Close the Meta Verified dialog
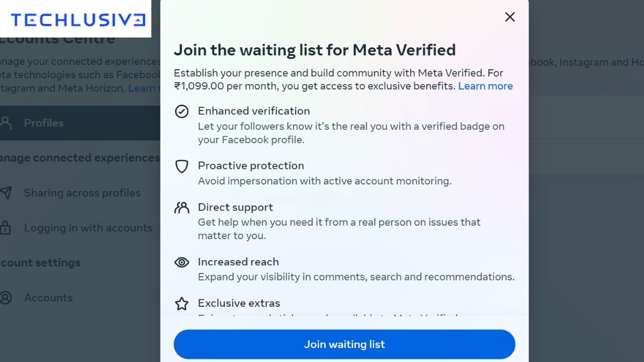The image size is (644, 362). 510,17
